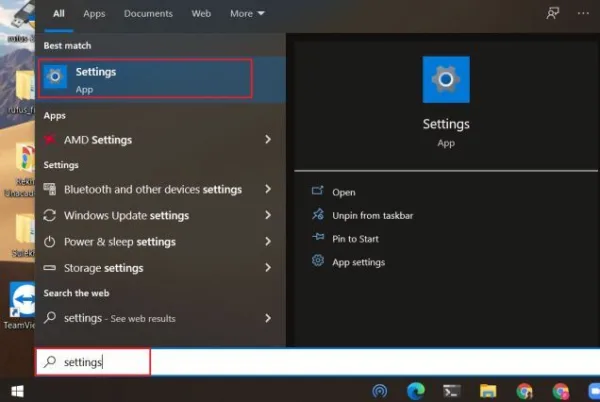Click the Pin to Start pin icon
The height and width of the screenshot is (402, 600).
coord(318,238)
